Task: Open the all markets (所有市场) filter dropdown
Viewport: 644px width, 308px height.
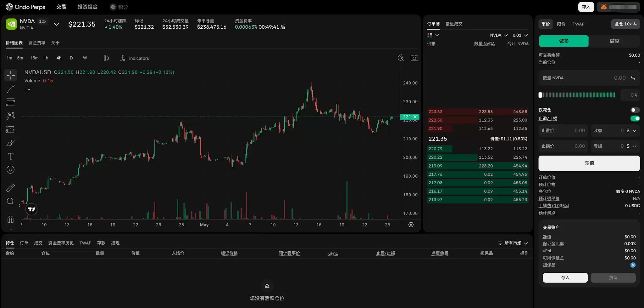Action: [513, 243]
